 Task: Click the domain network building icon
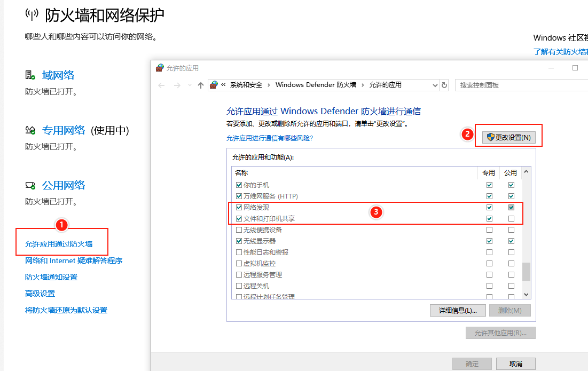pyautogui.click(x=30, y=75)
